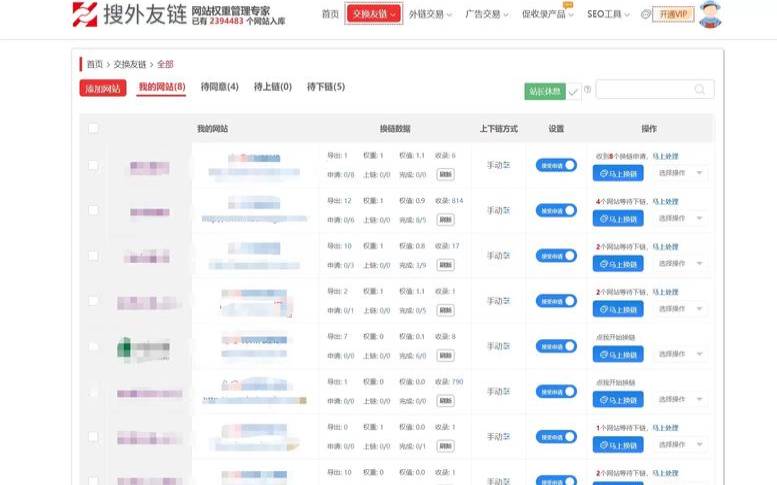Open 选择操作 dropdown in the 收录: 17 row
777x485 pixels.
pos(680,263)
